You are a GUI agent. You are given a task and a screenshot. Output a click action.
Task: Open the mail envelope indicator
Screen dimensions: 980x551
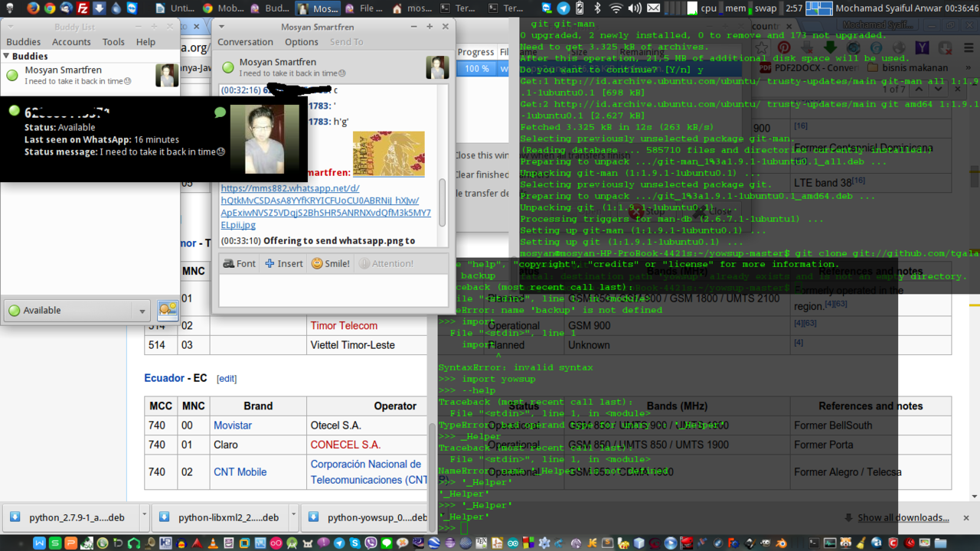pos(652,8)
